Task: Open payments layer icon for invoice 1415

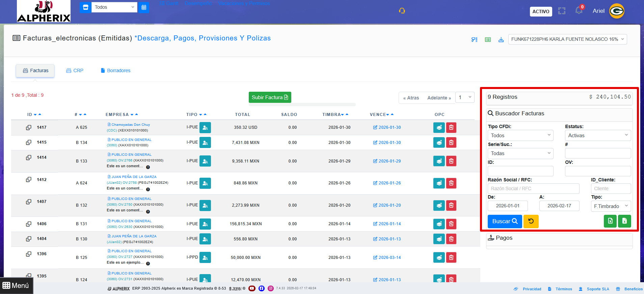Action: (439, 143)
